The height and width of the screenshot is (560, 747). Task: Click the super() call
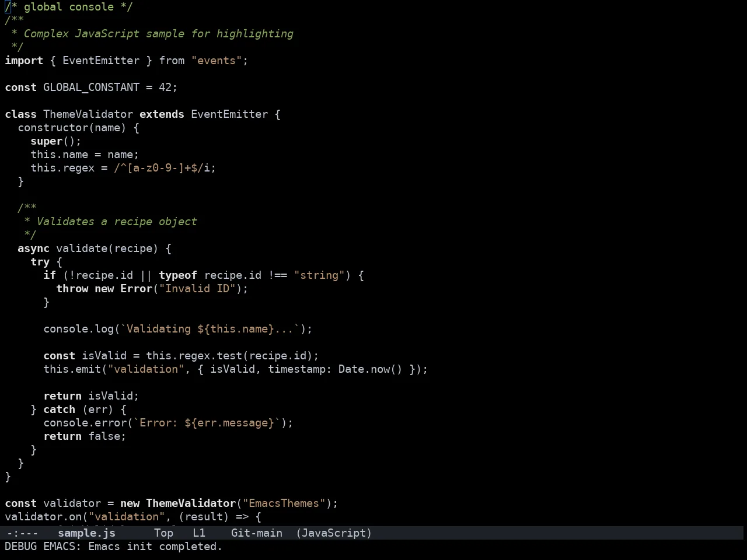(x=53, y=141)
